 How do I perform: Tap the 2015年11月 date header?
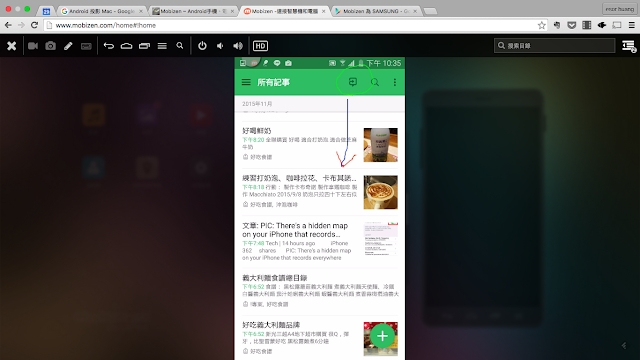point(257,104)
